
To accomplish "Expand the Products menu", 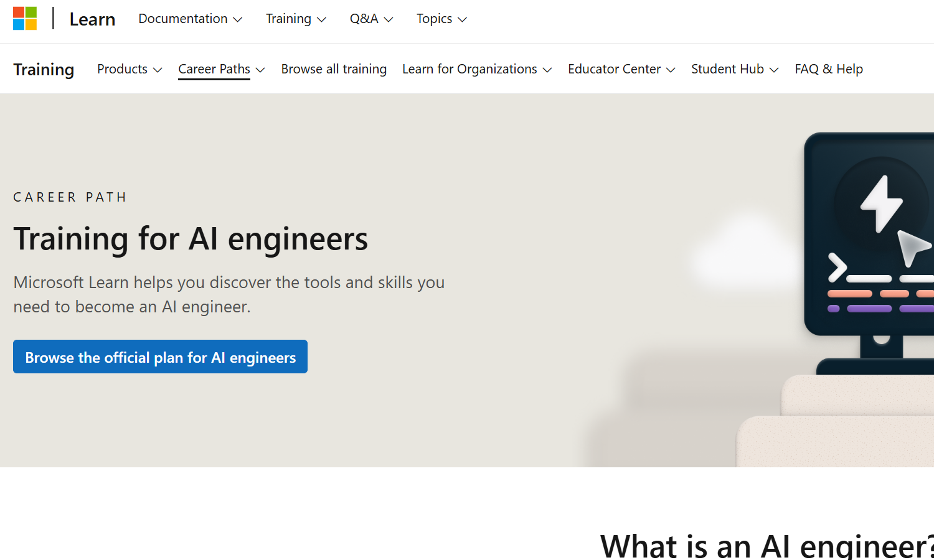I will pyautogui.click(x=130, y=69).
